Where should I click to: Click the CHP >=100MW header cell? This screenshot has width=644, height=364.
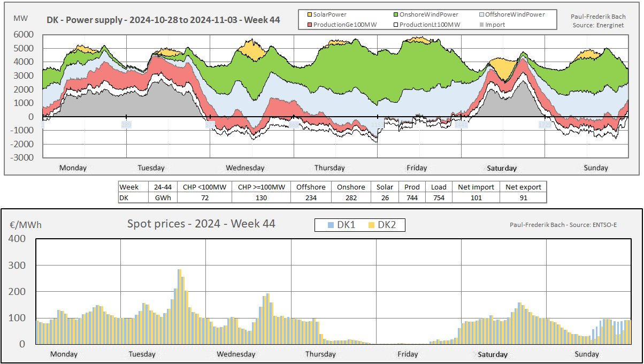pos(261,187)
